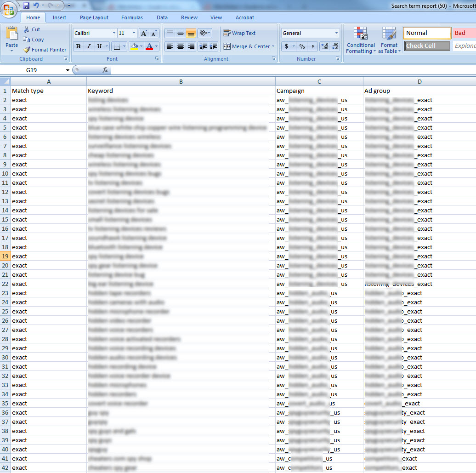476x473 pixels.
Task: Open the Formulas ribbon tab
Action: 132,17
